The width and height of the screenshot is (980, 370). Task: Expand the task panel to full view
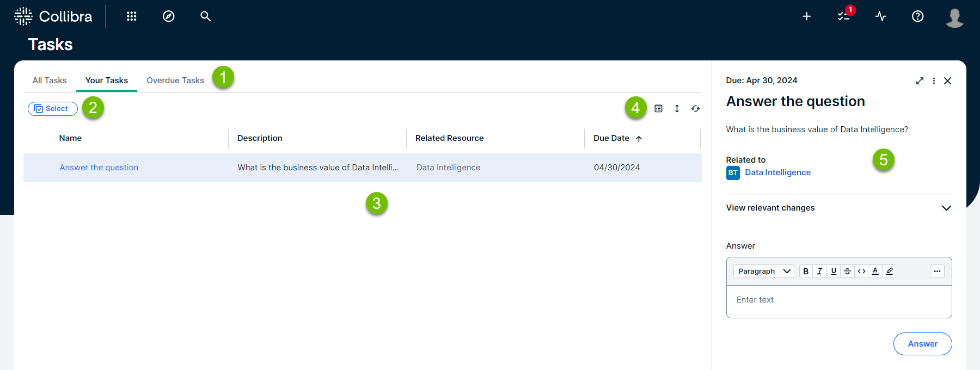tap(920, 81)
